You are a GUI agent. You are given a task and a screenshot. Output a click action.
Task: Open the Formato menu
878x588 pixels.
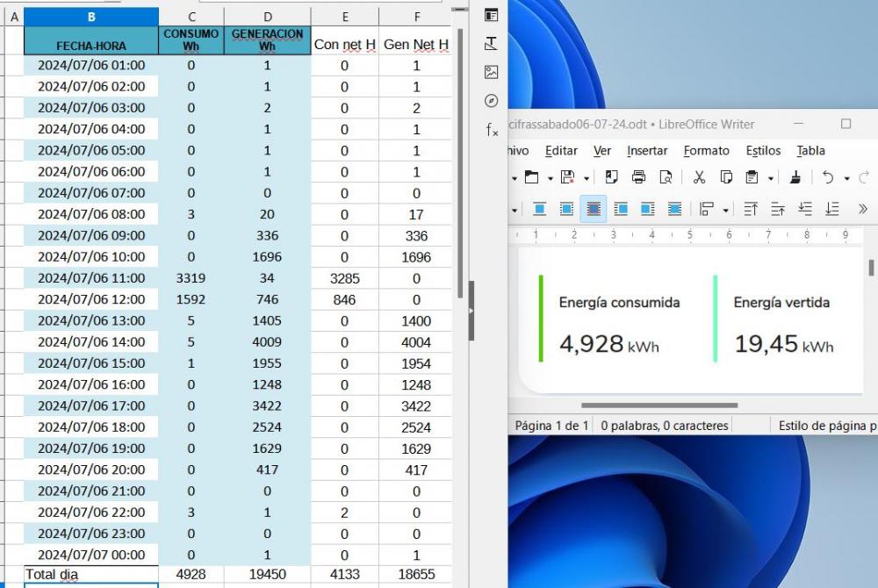[706, 150]
